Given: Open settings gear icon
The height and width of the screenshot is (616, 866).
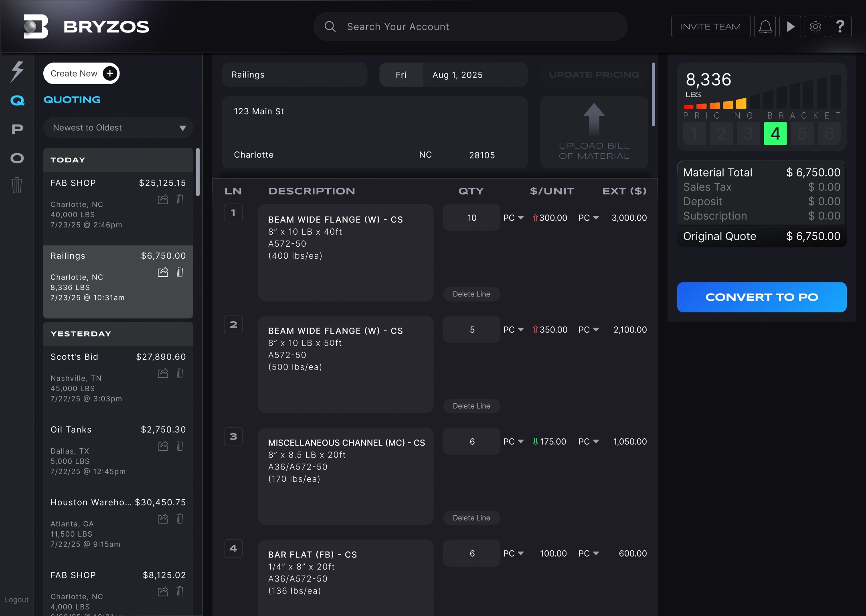Looking at the screenshot, I should tap(815, 27).
